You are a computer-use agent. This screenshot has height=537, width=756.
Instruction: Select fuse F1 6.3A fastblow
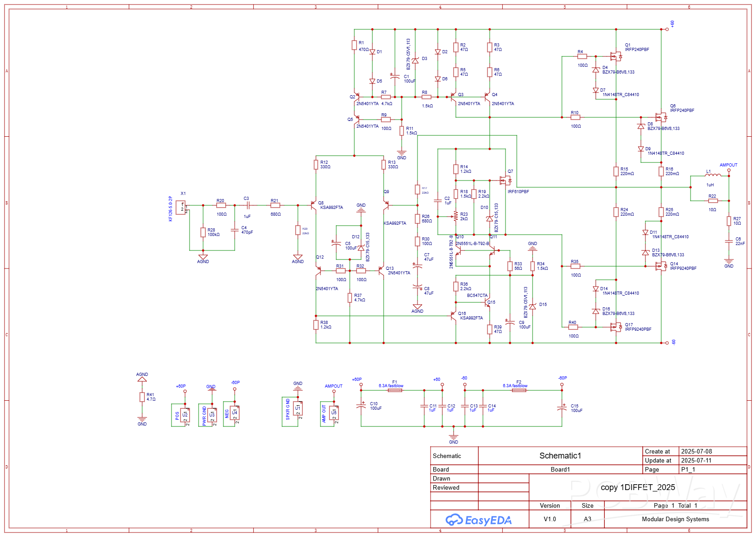pos(395,390)
